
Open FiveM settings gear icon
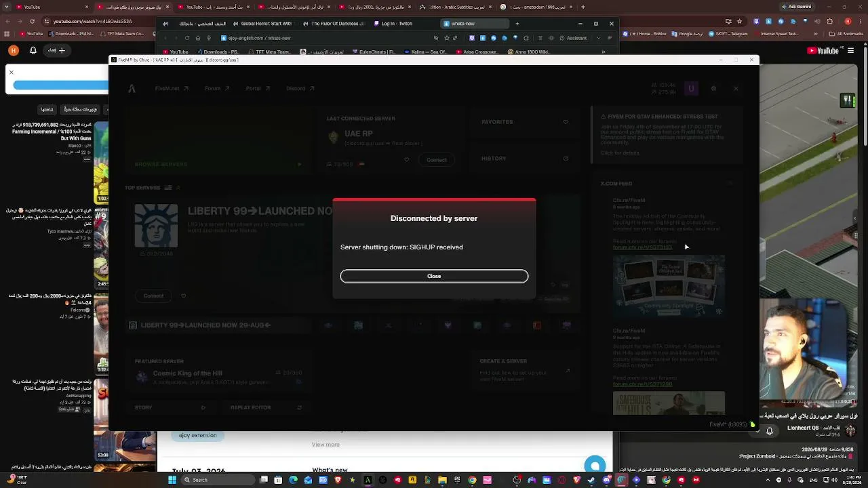click(713, 88)
